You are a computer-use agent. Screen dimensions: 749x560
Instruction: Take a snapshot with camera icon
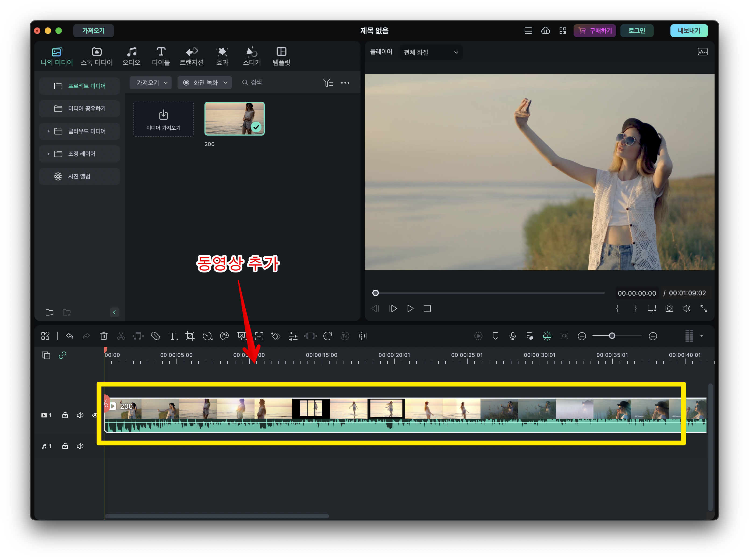(x=669, y=309)
